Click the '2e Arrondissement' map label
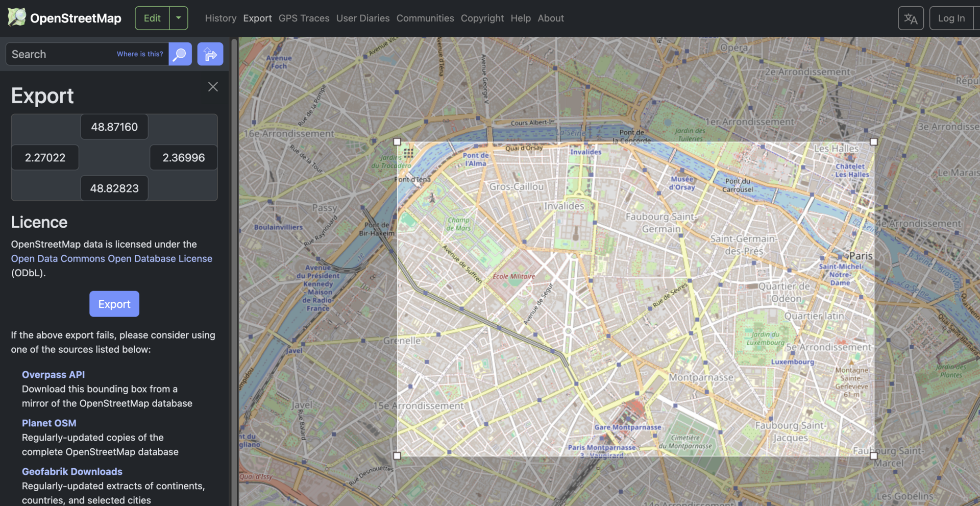 coord(807,72)
